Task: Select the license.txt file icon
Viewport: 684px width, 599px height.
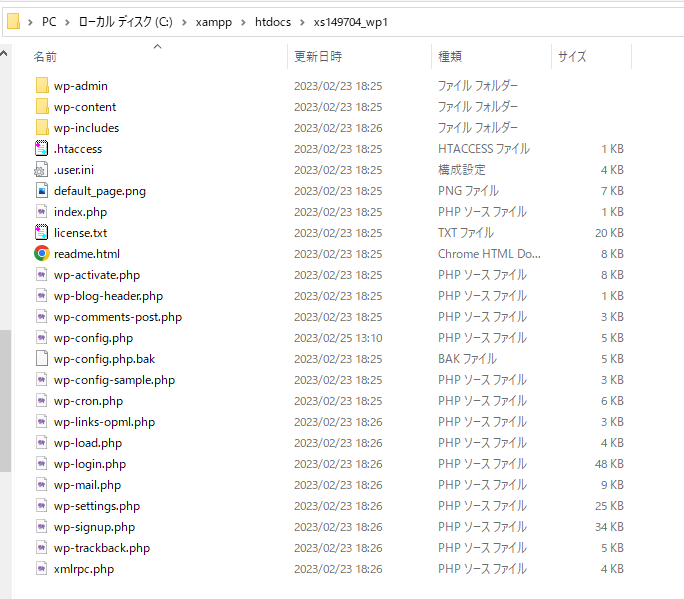Action: click(41, 233)
